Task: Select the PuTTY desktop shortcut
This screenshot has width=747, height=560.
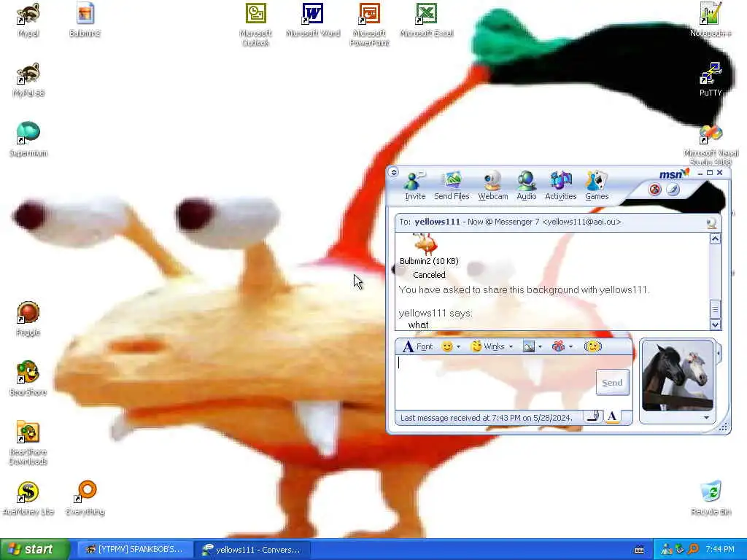Action: pos(711,80)
